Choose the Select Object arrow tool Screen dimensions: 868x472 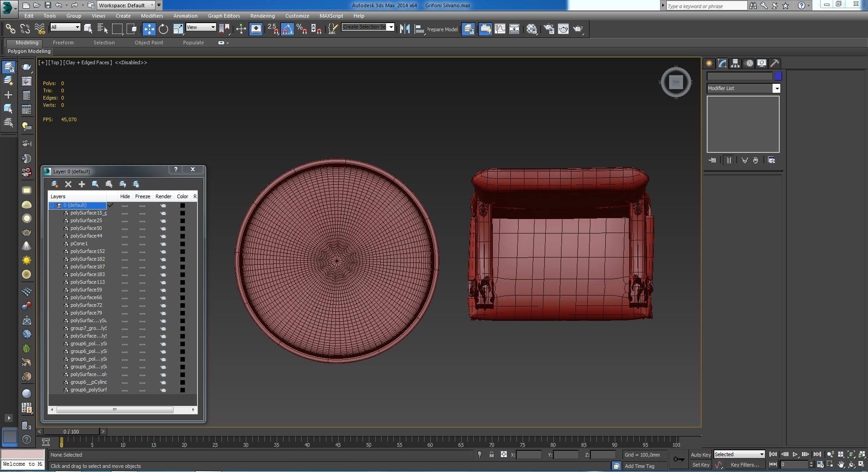[x=88, y=29]
